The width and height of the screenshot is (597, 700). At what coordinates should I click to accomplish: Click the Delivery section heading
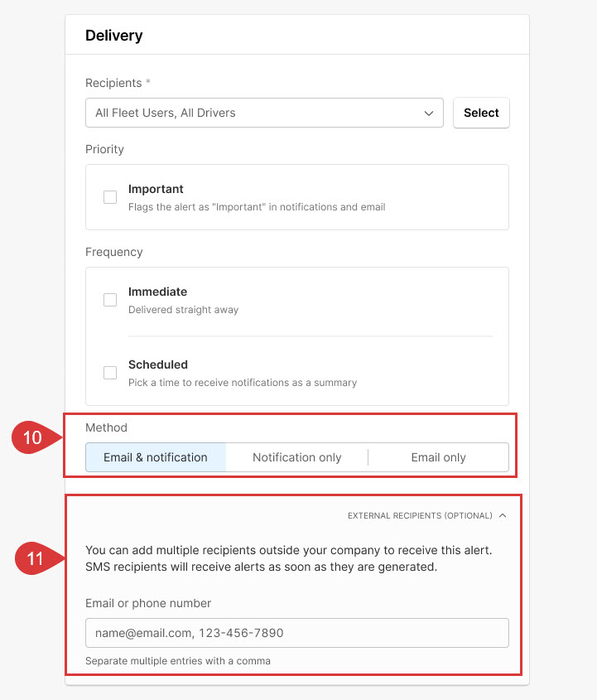point(114,36)
